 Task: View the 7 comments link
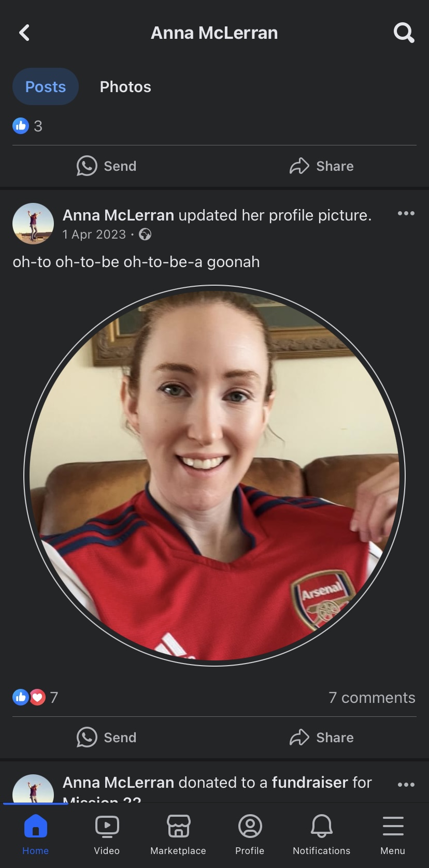point(372,698)
